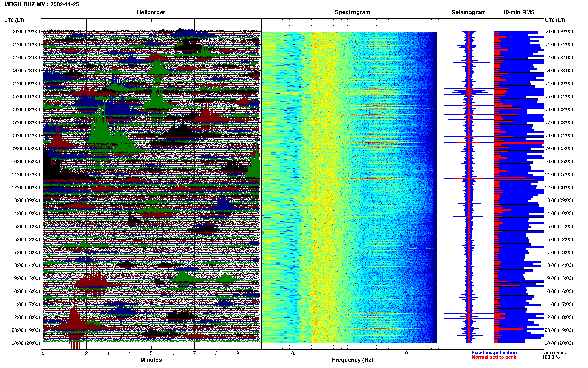Click the right '06:00 (02:00)' time label

[559, 109]
